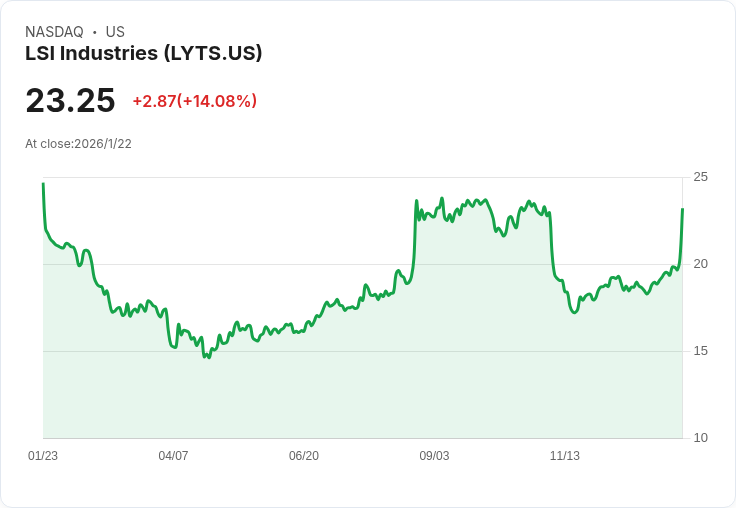Select the 01/23 date on the x-axis

click(43, 456)
